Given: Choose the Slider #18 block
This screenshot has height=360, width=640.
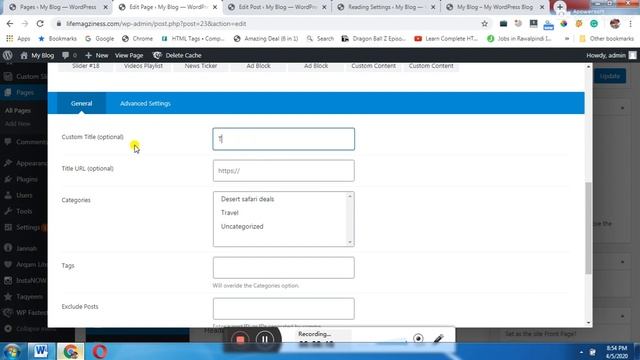Looking at the screenshot, I should click(86, 67).
